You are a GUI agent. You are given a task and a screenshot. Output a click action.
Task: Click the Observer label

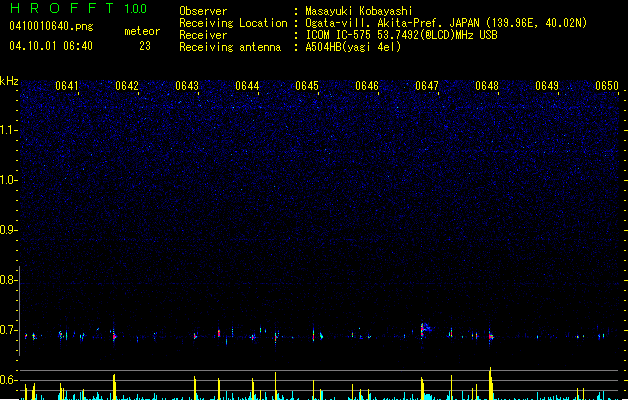pyautogui.click(x=203, y=11)
